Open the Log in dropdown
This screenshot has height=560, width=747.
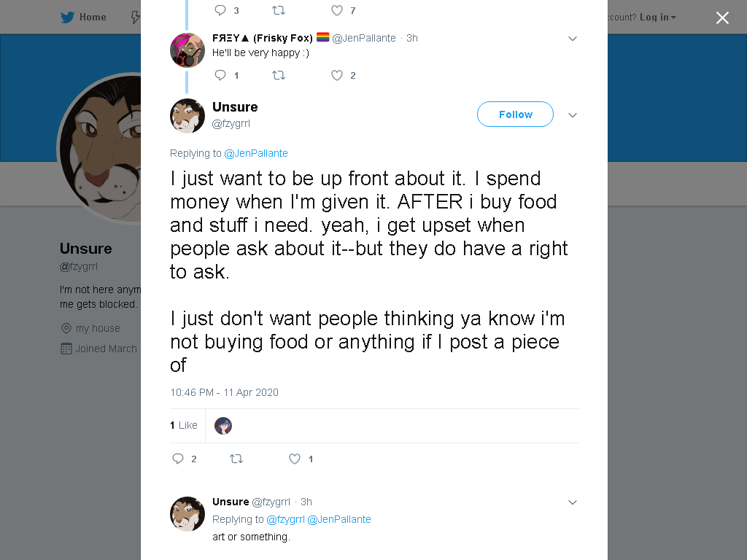pyautogui.click(x=658, y=17)
